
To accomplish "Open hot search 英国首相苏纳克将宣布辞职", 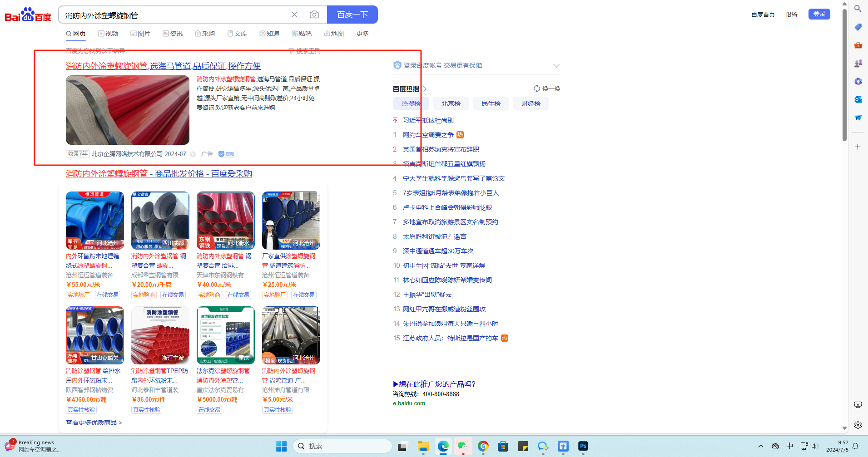I will pyautogui.click(x=441, y=149).
